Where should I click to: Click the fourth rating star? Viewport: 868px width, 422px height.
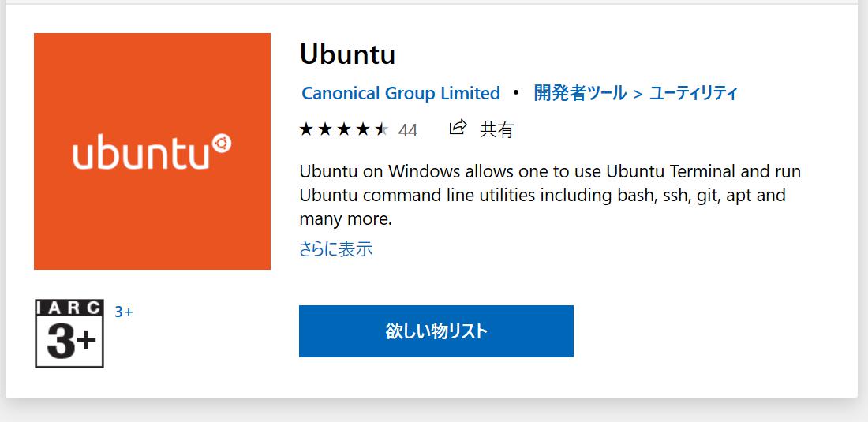(x=363, y=130)
